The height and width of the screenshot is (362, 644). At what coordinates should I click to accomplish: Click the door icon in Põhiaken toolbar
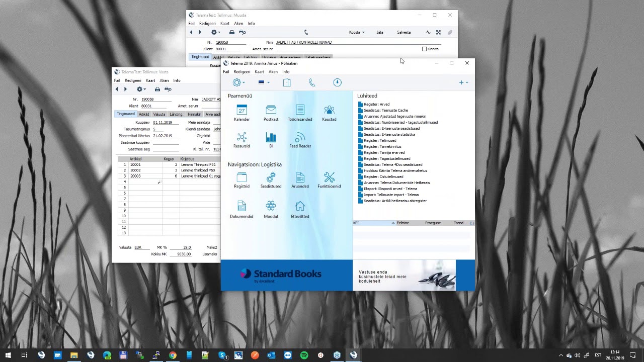tap(287, 82)
